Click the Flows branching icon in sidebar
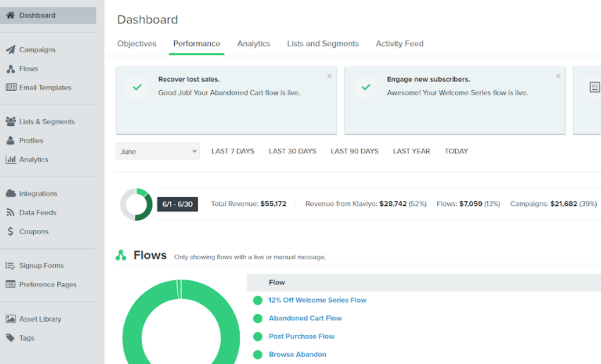601x364 pixels. (x=11, y=69)
